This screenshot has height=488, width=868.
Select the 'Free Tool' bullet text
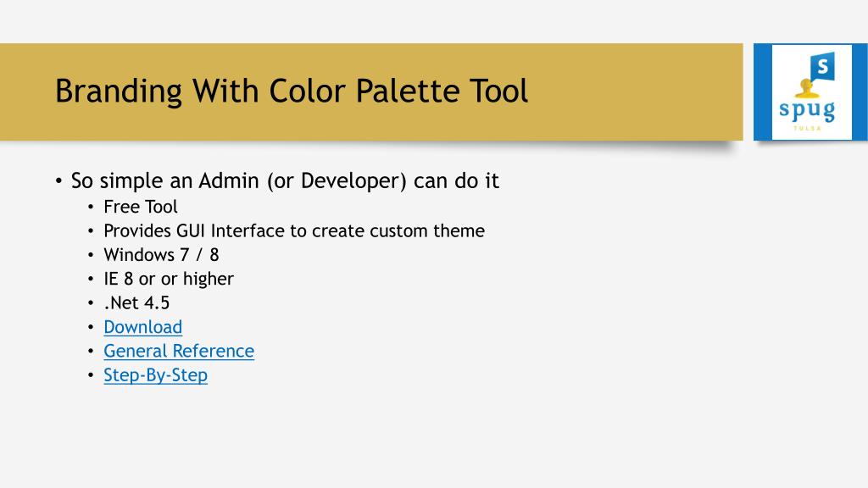141,207
